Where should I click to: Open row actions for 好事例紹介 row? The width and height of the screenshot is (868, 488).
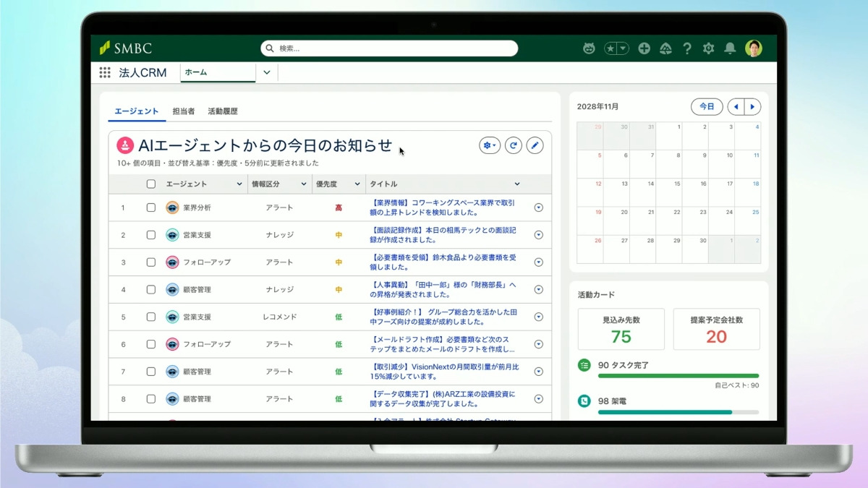[538, 317]
